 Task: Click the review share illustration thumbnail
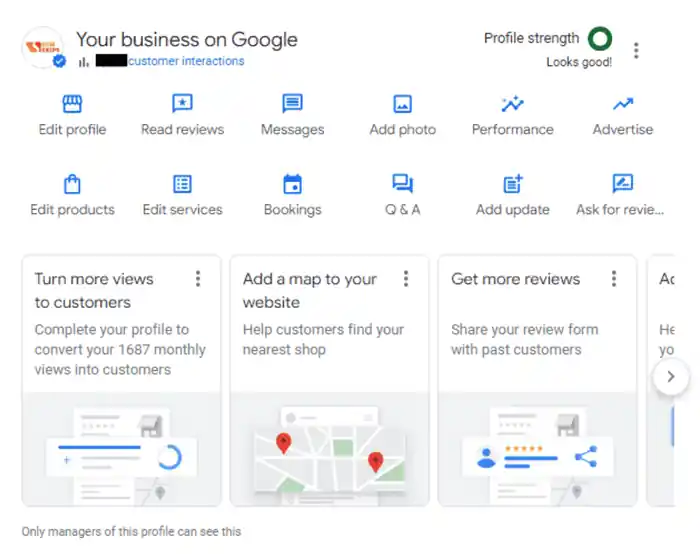click(x=538, y=450)
